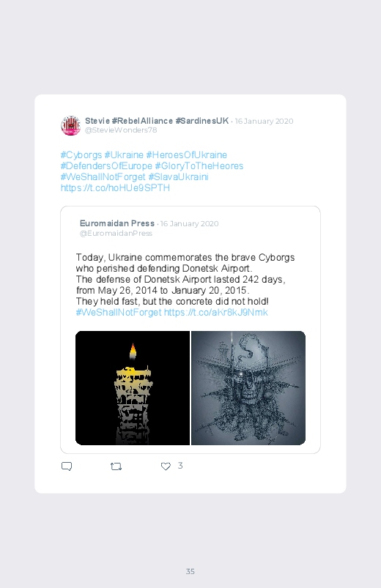Viewport: 381px width, 588px height.
Task: Click the reply speech bubble icon
Action: click(67, 466)
